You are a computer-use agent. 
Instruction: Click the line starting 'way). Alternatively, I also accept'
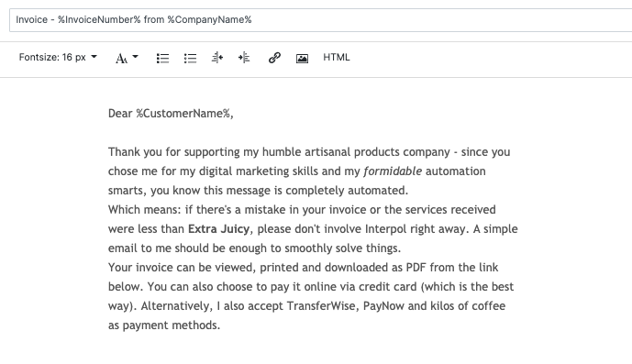(x=306, y=306)
